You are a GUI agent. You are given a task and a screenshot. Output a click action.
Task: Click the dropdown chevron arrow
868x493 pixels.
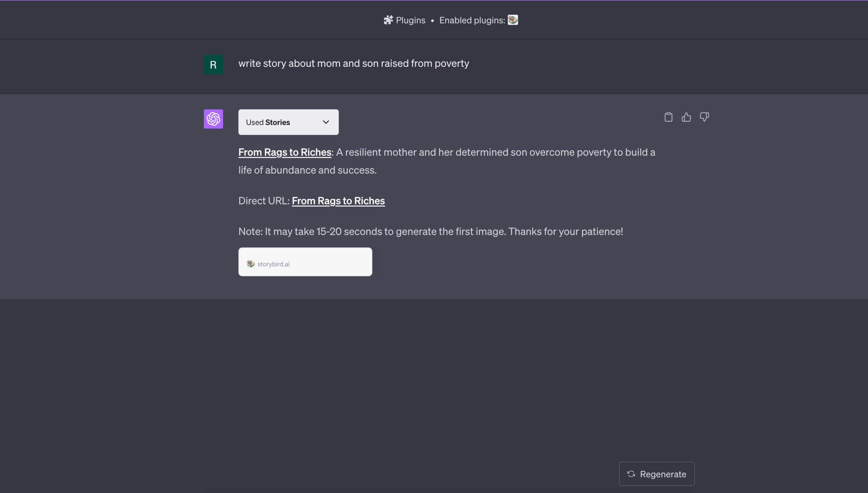pyautogui.click(x=325, y=122)
